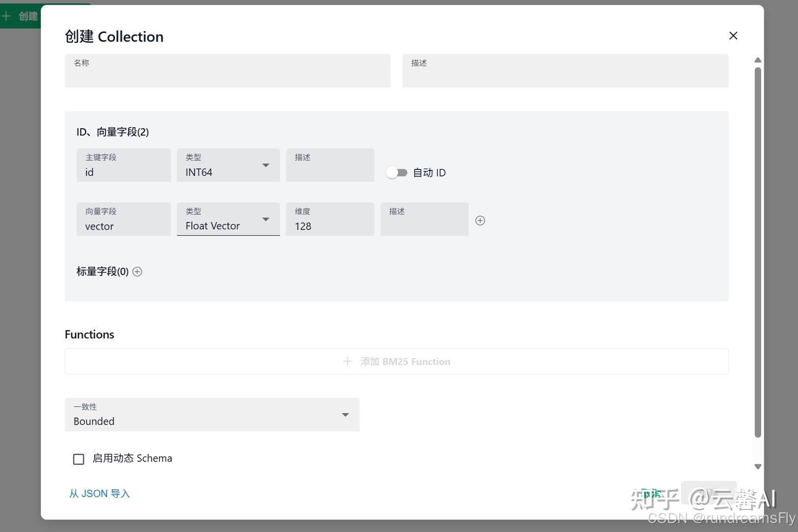Open 从 JSON 导入 link
This screenshot has width=798, height=532.
tap(99, 493)
